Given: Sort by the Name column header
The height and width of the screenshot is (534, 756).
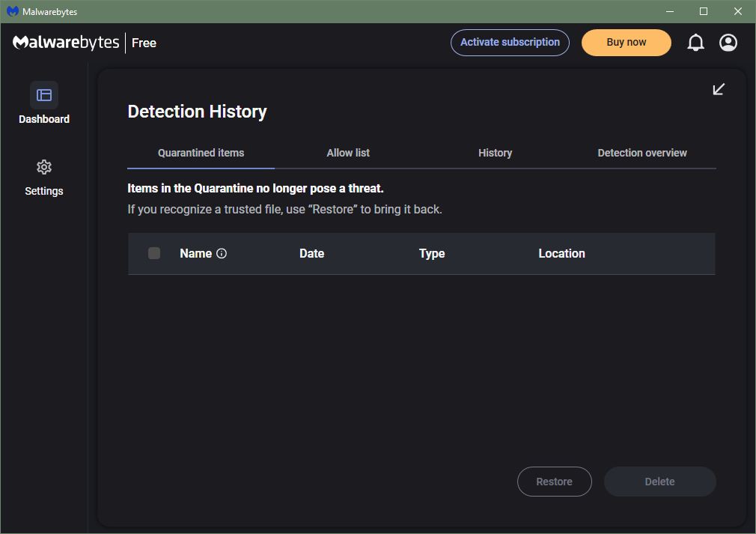Looking at the screenshot, I should point(196,253).
